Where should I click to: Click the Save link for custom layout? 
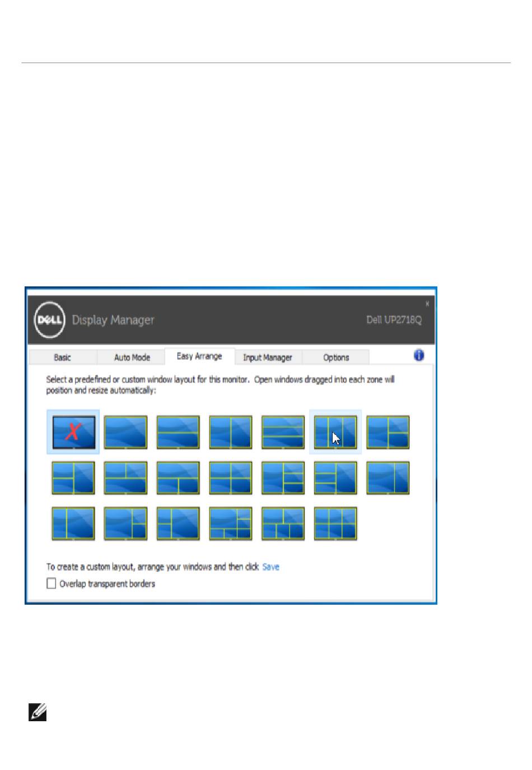(270, 567)
